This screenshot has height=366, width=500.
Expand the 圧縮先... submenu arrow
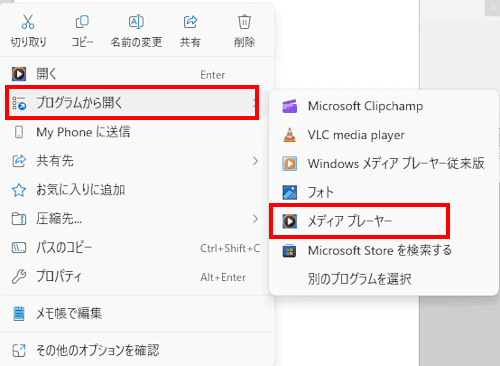pyautogui.click(x=255, y=219)
